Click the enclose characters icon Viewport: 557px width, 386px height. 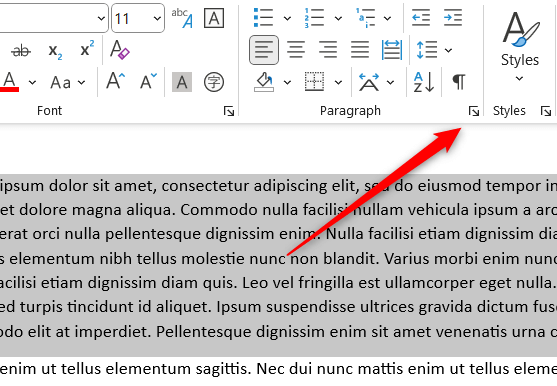coord(214,82)
